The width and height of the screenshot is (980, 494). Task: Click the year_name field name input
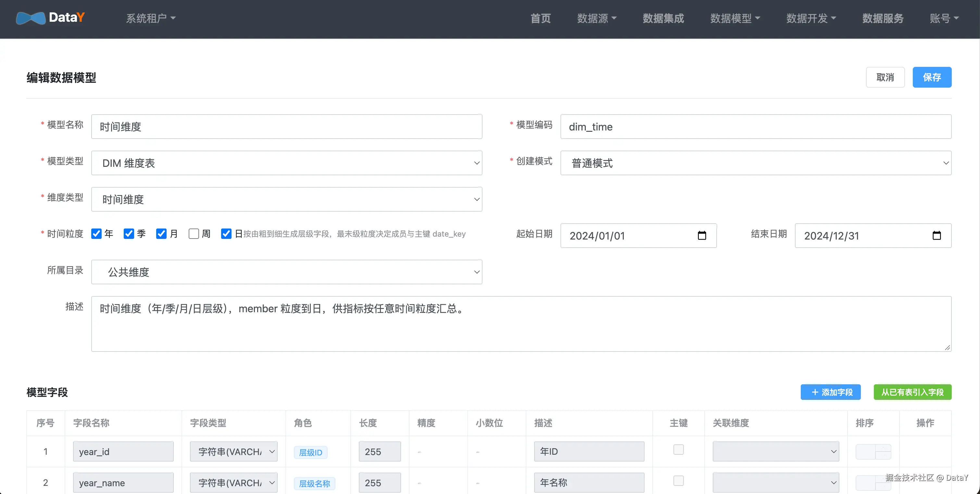click(123, 483)
